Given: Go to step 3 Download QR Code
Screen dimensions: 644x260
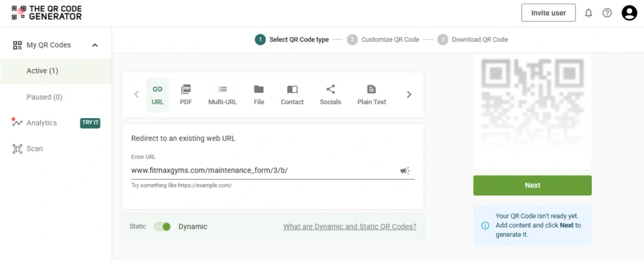Looking at the screenshot, I should 472,40.
